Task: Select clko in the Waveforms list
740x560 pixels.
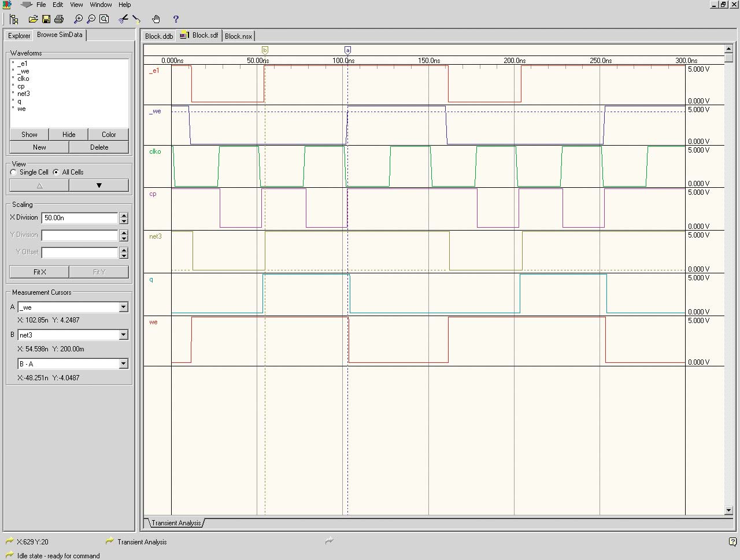Action: pos(23,79)
